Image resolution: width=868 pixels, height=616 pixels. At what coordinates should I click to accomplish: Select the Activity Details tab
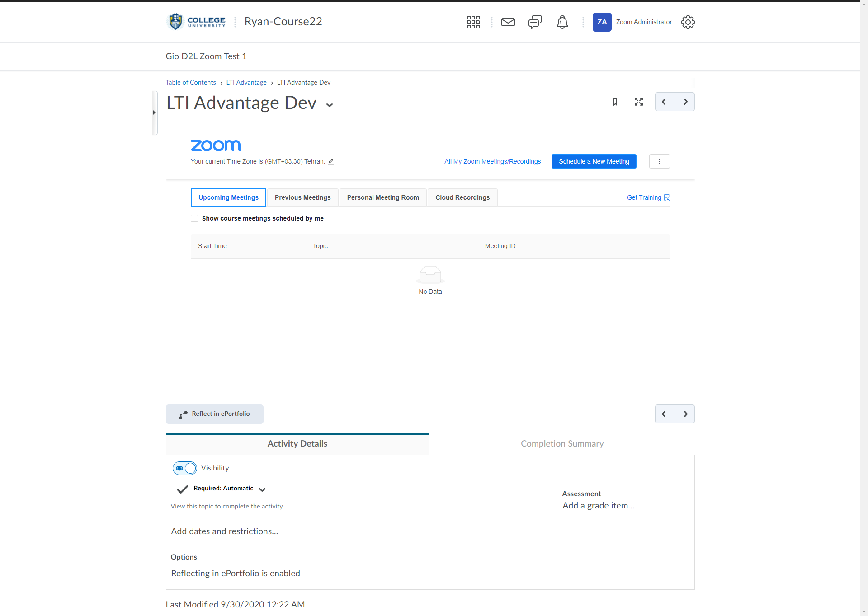(x=297, y=444)
